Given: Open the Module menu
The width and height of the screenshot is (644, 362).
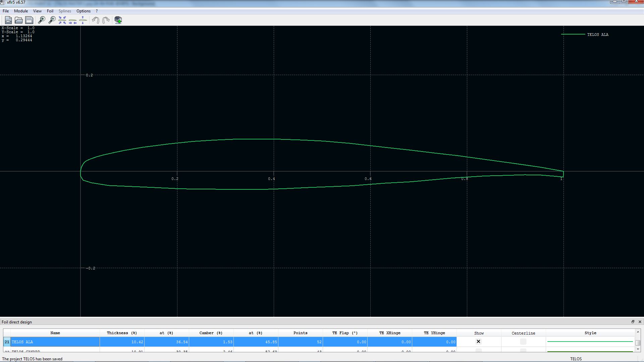Looking at the screenshot, I should [21, 11].
